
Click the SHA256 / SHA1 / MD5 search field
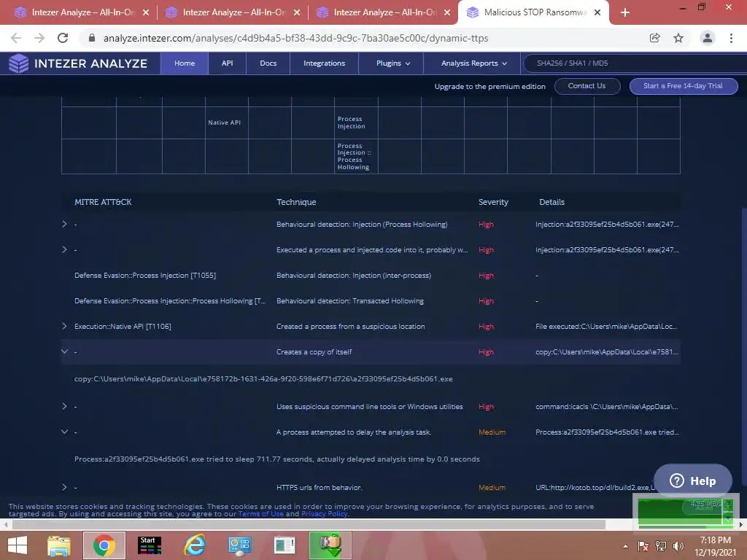point(635,63)
